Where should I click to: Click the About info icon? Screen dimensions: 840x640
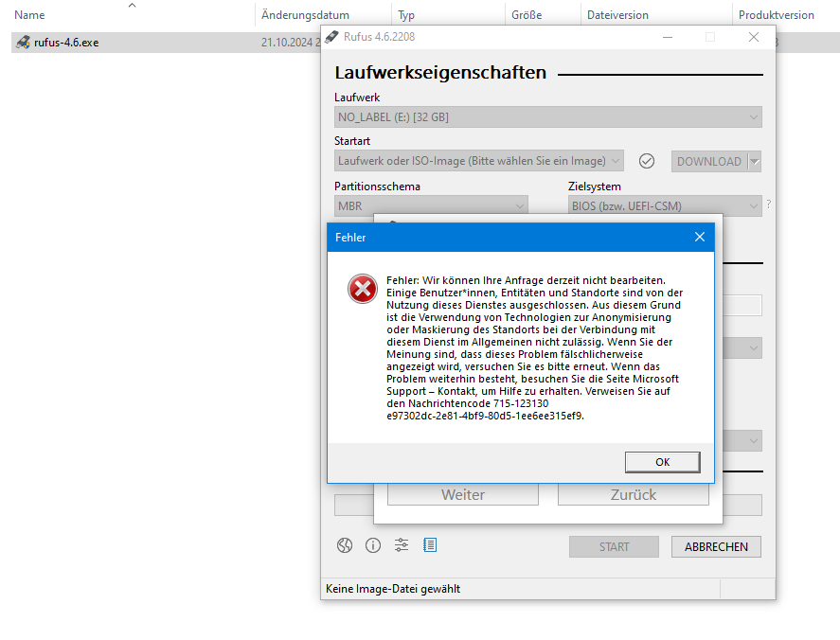372,545
